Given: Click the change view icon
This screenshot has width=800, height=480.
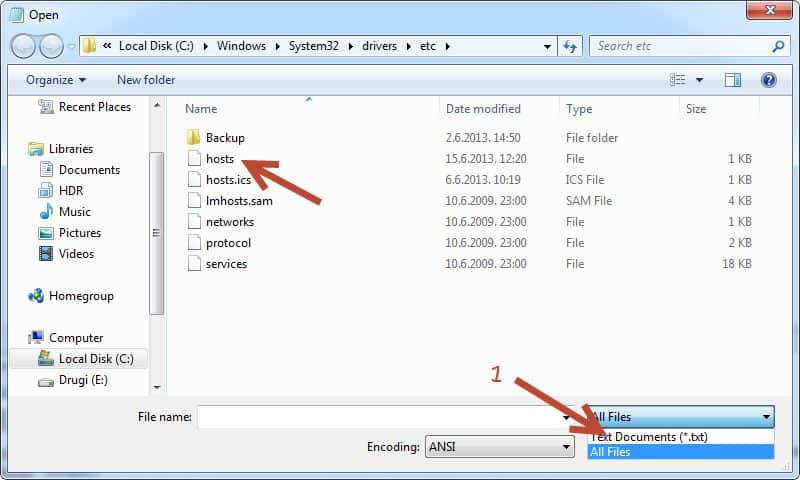Looking at the screenshot, I should 679,80.
